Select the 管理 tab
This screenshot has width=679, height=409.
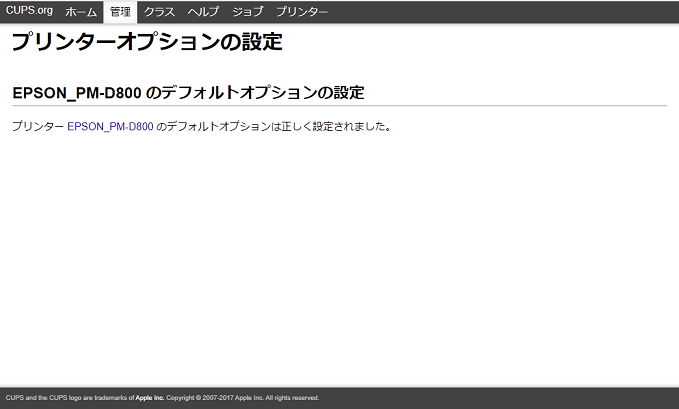click(x=120, y=12)
